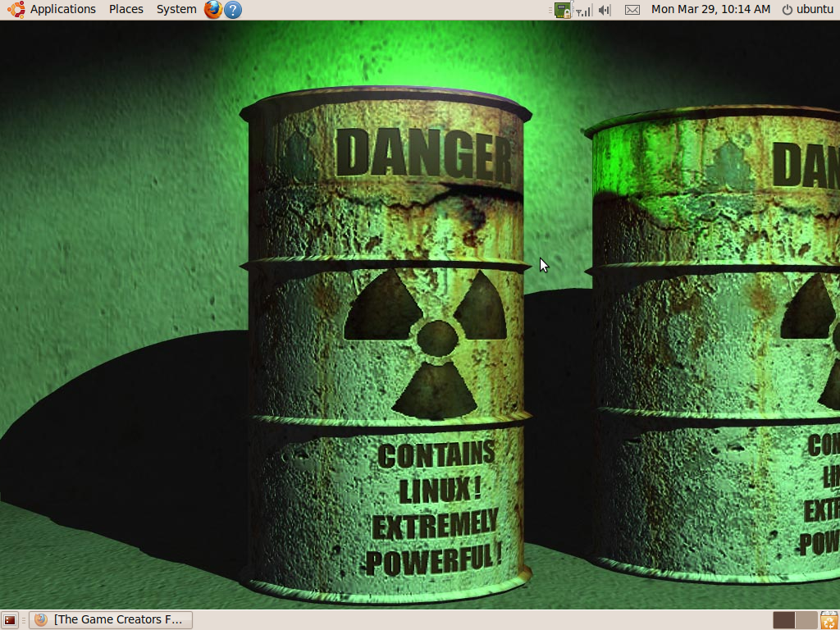Switch to the first dark workspace
The image size is (840, 630).
[x=783, y=620]
